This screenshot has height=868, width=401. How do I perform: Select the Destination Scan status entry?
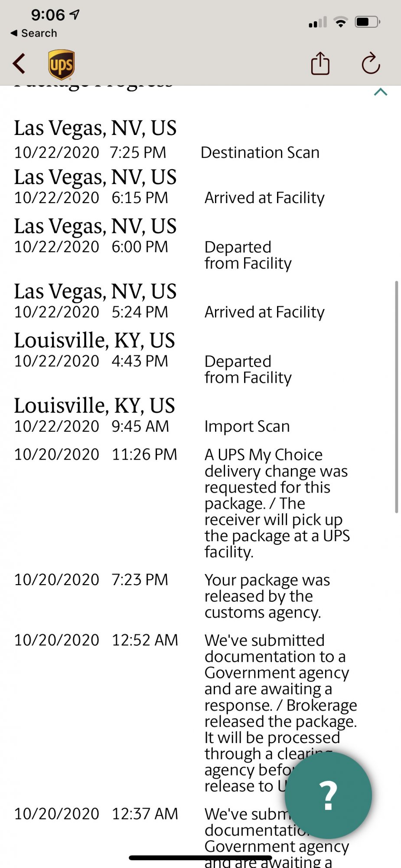pyautogui.click(x=260, y=153)
